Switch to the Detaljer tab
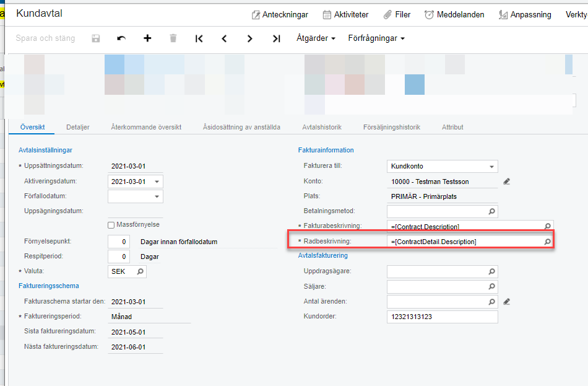 (78, 127)
